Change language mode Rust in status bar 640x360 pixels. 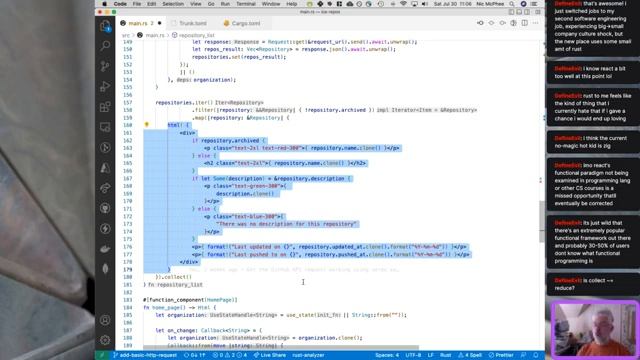coord(445,355)
